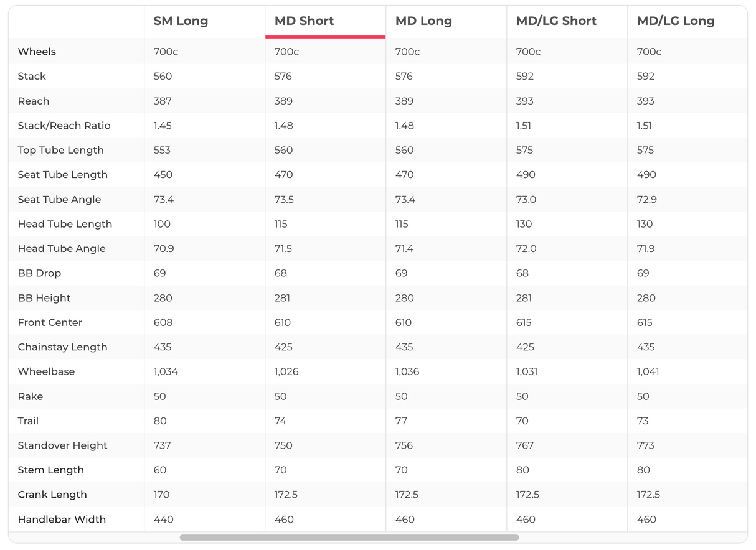Click the 1,034 wheelbase value
Image resolution: width=756 pixels, height=550 pixels.
click(166, 371)
